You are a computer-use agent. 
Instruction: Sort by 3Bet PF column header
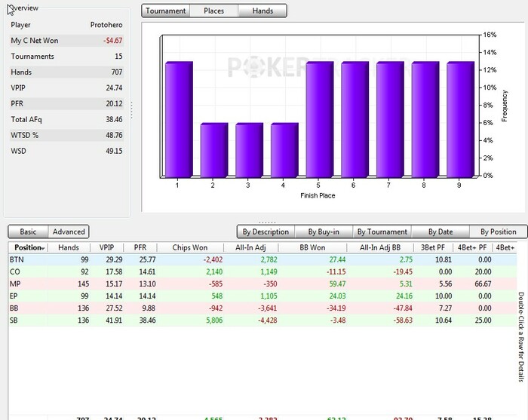pos(433,247)
